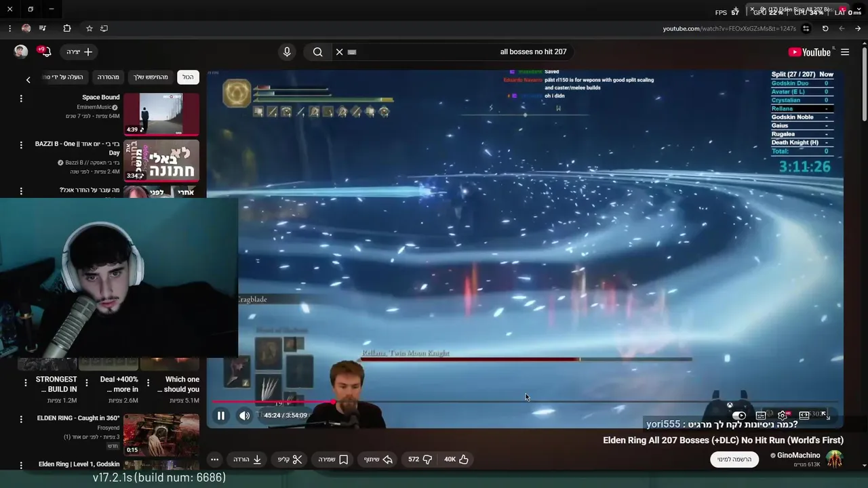This screenshot has width=868, height=488.
Task: Open 'Elden Ring | Level 1, Godskin' video title
Action: (x=79, y=464)
